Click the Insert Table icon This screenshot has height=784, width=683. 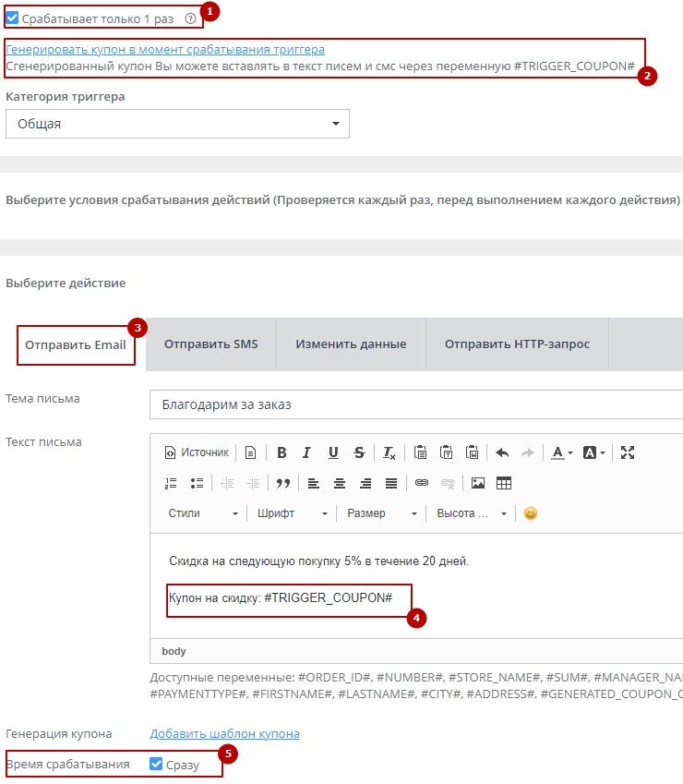[x=504, y=483]
